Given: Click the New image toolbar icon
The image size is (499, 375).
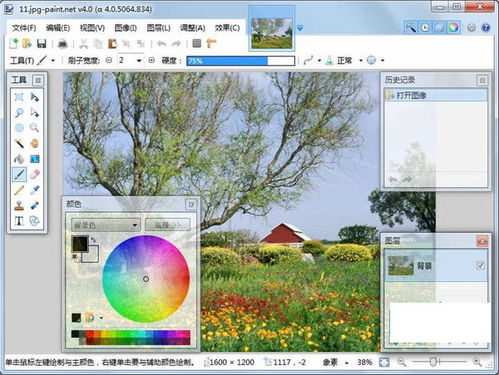Looking at the screenshot, I should [14, 43].
